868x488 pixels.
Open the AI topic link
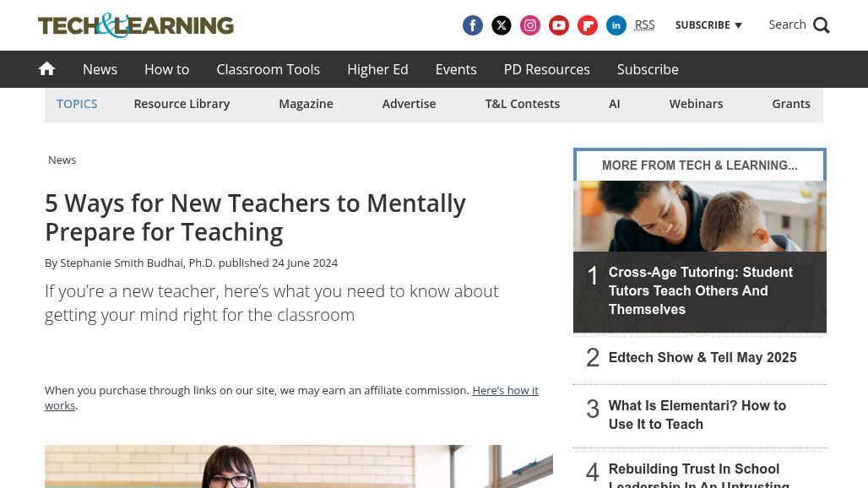coord(615,104)
